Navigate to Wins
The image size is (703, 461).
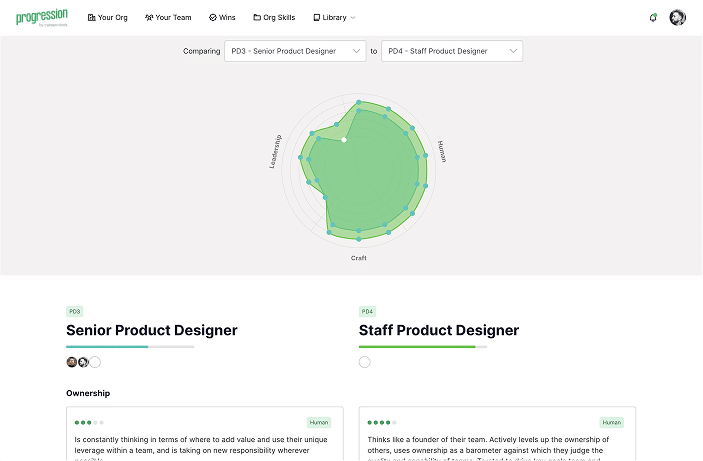[221, 18]
